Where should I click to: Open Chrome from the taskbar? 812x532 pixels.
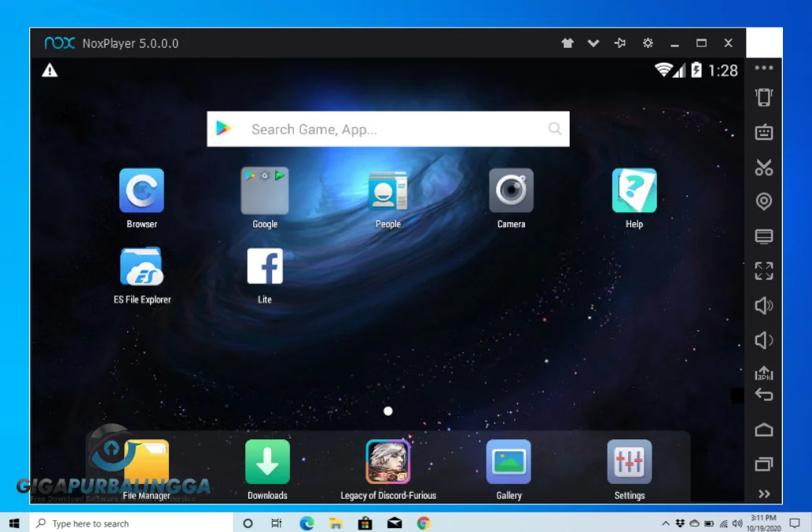coord(424,523)
